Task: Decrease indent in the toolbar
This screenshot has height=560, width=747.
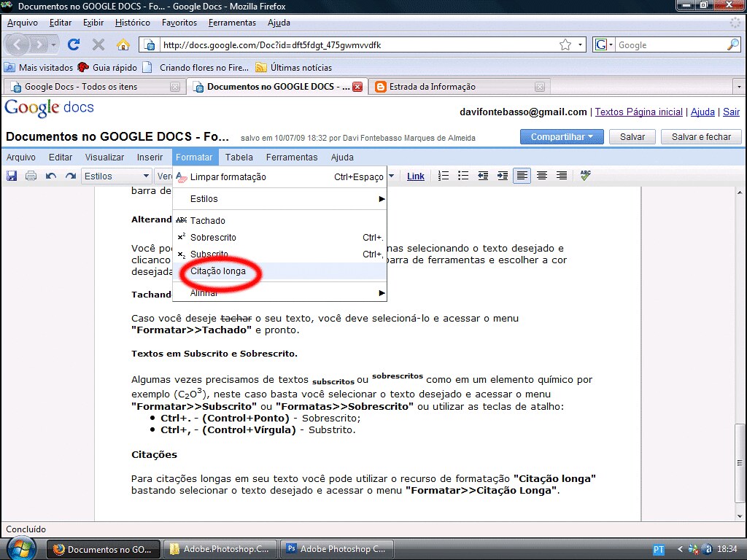Action: pos(483,176)
